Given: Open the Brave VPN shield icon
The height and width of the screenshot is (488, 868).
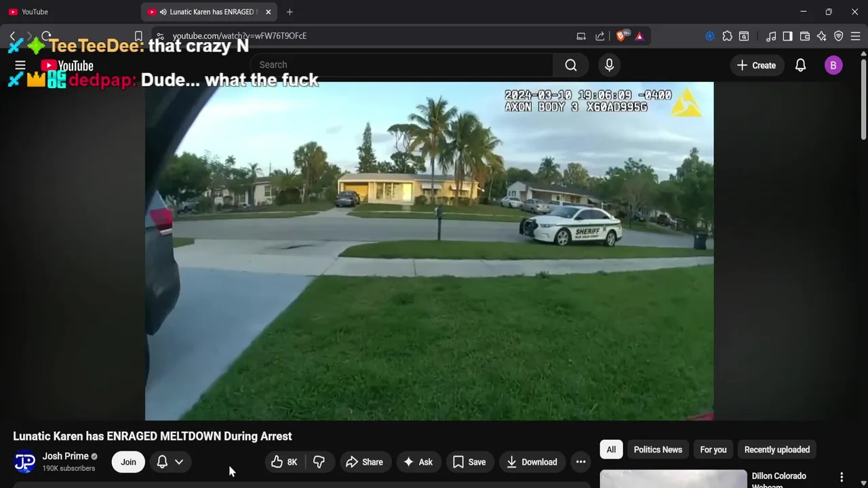Looking at the screenshot, I should [x=839, y=36].
